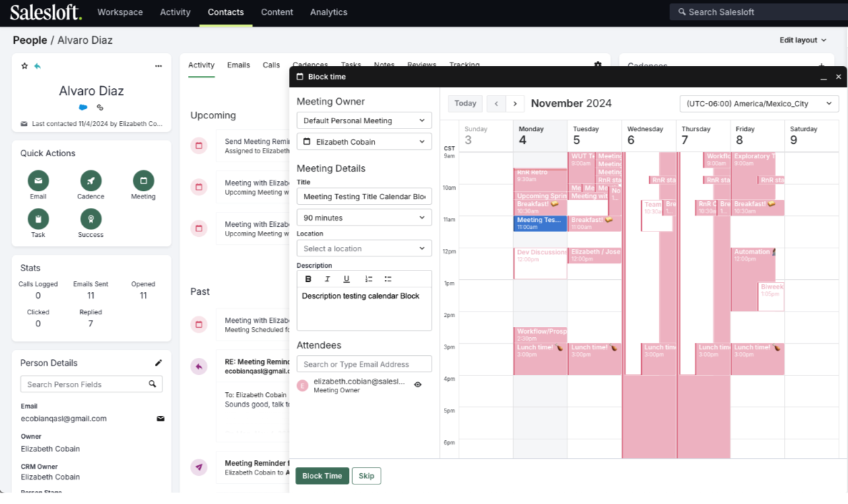
Task: Select the Automation 12:00pm event on Friday
Action: tap(753, 264)
